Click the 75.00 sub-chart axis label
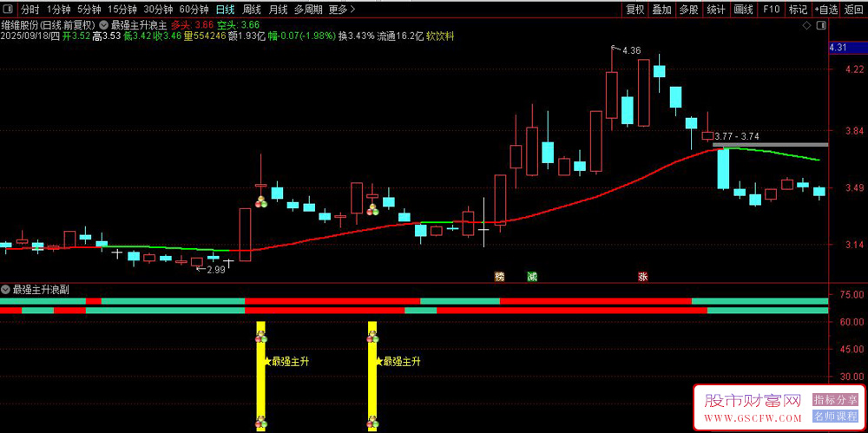The image size is (868, 433). pos(852,295)
